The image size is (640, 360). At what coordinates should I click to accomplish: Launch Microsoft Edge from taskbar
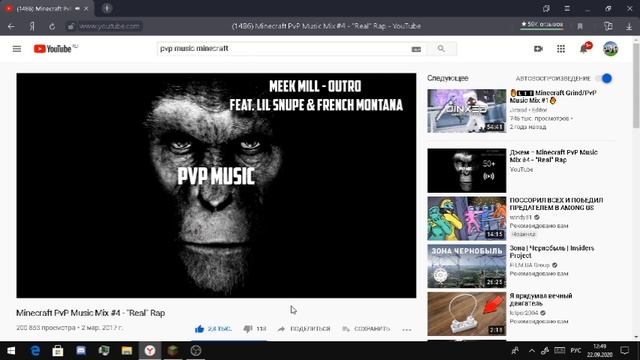[35, 351]
